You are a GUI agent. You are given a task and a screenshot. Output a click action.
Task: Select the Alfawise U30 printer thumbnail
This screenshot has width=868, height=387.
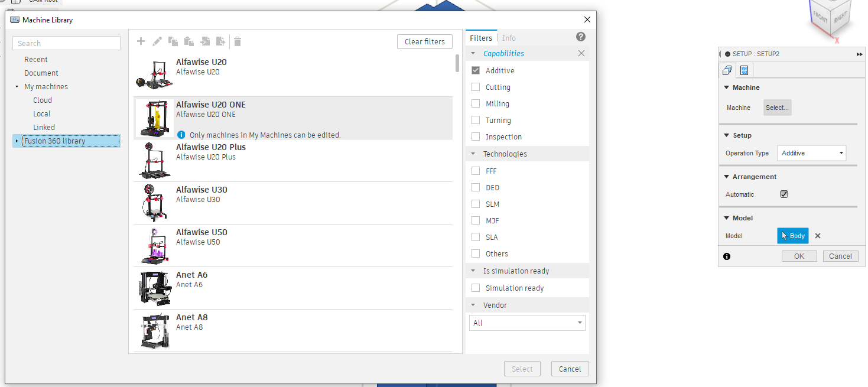point(154,203)
